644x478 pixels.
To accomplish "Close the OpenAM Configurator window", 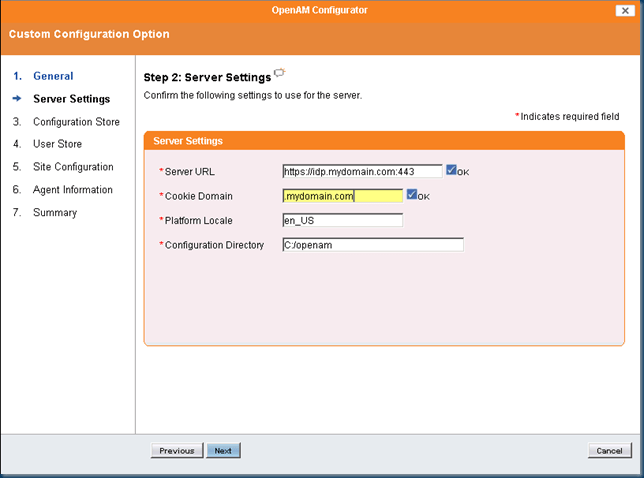I will (x=622, y=10).
